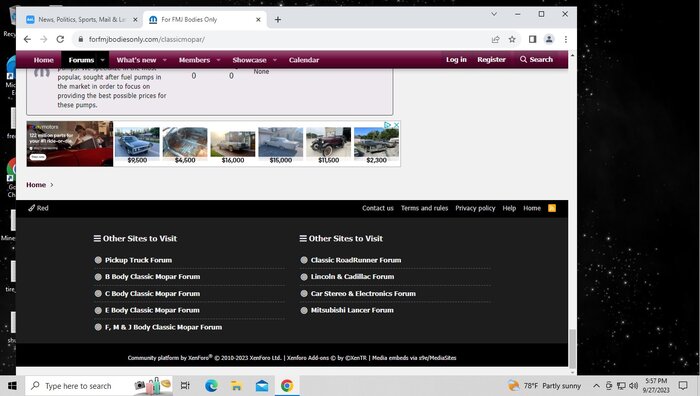Bookmark this page with star icon
The image size is (700, 396).
pyautogui.click(x=512, y=39)
